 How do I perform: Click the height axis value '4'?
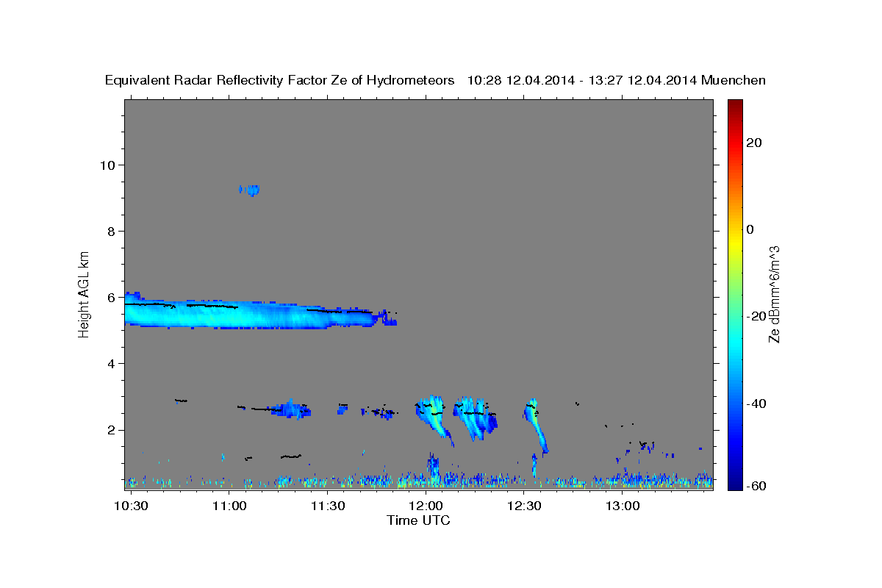point(111,364)
